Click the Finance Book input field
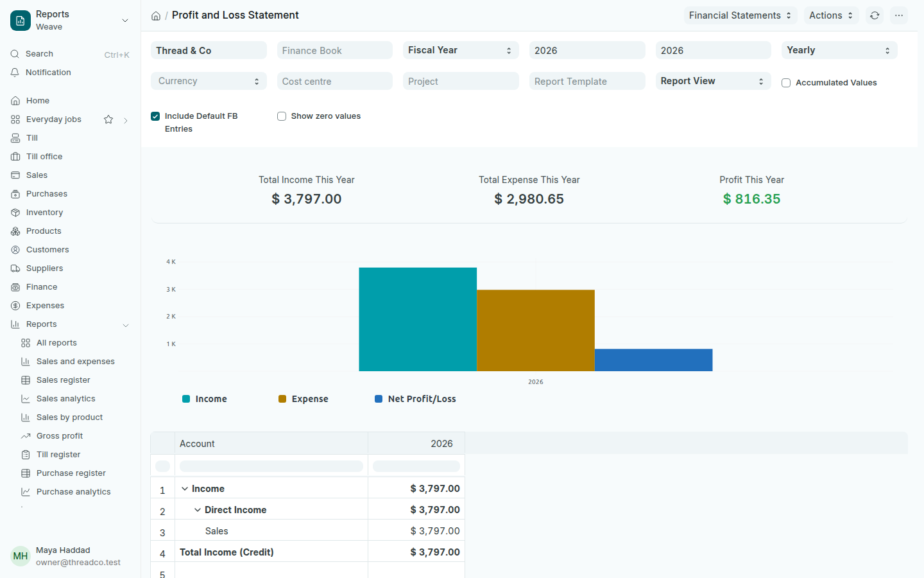Image resolution: width=924 pixels, height=578 pixels. tap(334, 50)
